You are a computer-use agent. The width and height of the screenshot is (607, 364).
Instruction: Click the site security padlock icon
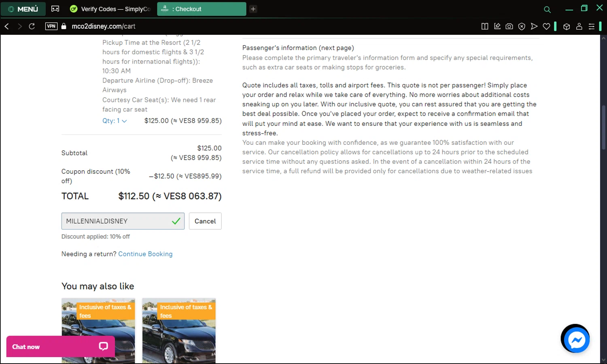click(x=64, y=26)
